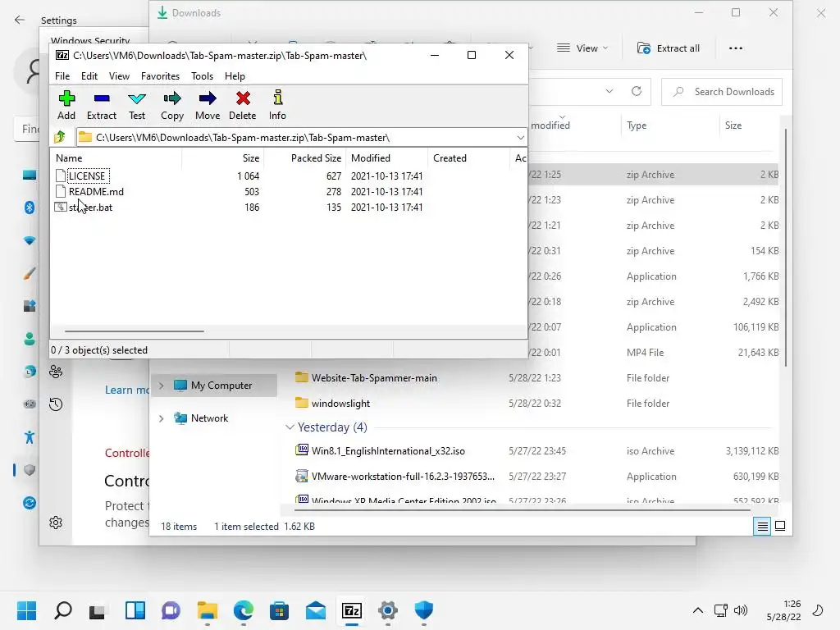Open the Windows Start menu

pos(26,610)
